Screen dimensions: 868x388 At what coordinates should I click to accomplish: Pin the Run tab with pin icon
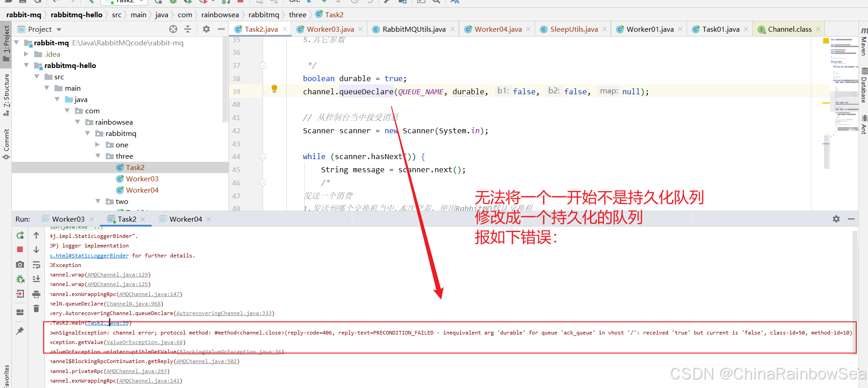click(20, 331)
